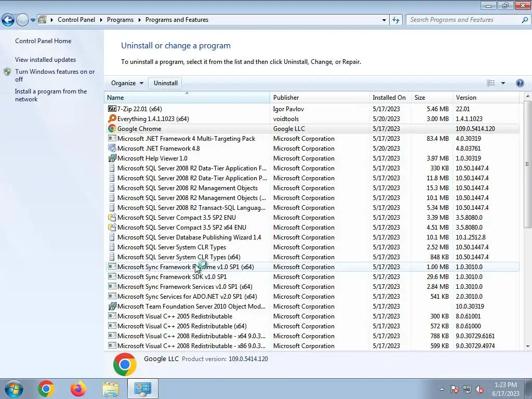Sort by the Installed On column header
Image resolution: width=532 pixels, height=399 pixels.
390,97
